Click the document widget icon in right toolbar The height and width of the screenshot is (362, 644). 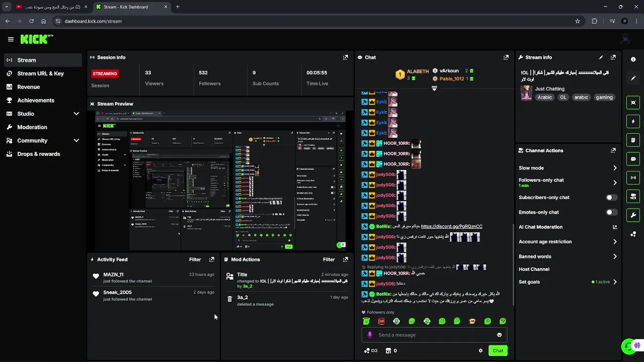[x=633, y=140]
